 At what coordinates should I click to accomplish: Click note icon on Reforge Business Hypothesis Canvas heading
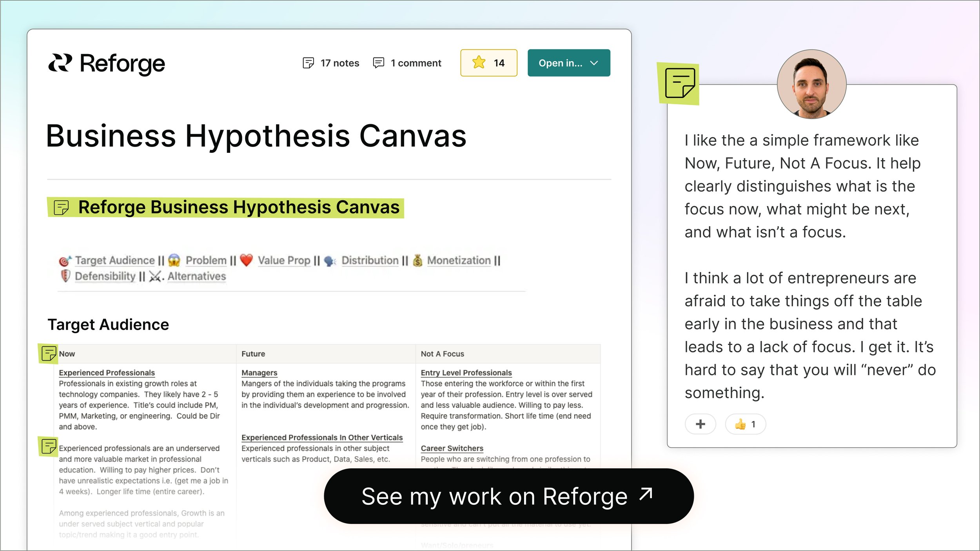[x=61, y=207]
